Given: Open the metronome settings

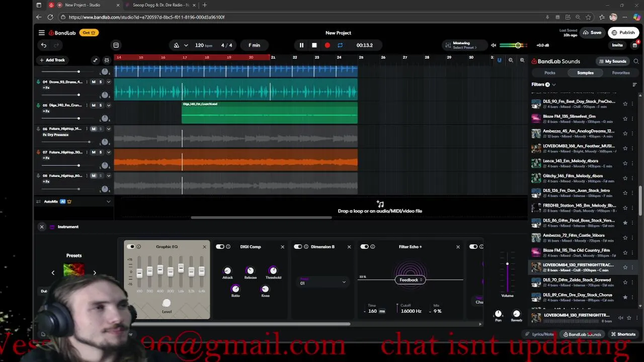Looking at the screenshot, I should [177, 45].
